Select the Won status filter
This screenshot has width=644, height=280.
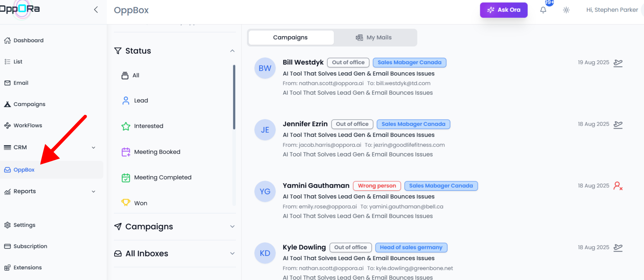coord(140,203)
